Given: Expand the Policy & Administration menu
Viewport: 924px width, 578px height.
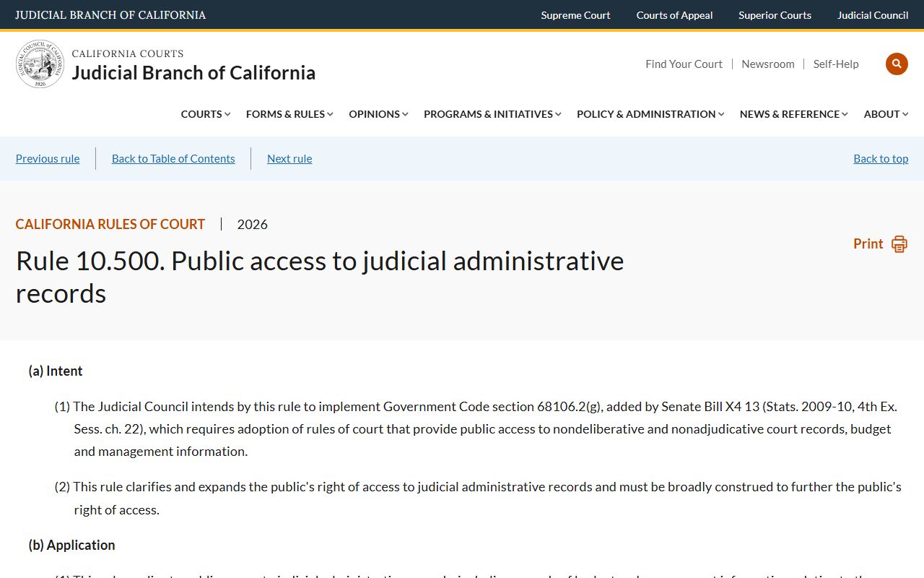Looking at the screenshot, I should pos(650,114).
